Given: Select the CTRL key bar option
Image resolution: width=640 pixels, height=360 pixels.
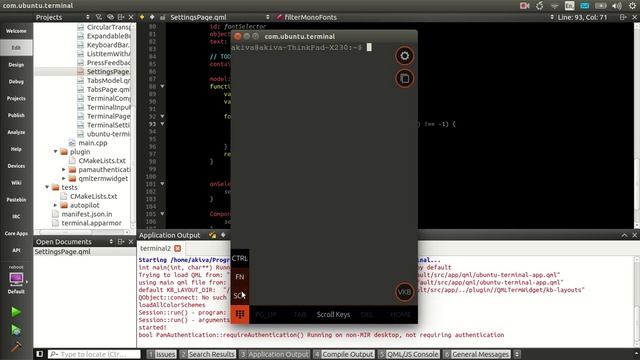Looking at the screenshot, I should 240,258.
